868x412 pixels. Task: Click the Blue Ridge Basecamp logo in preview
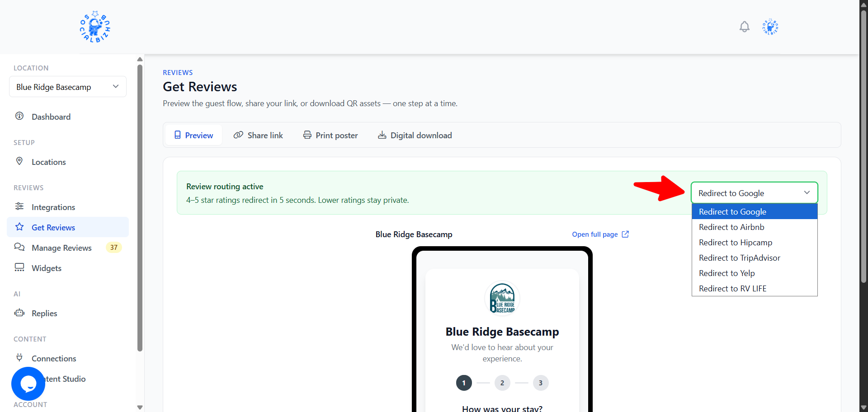(502, 298)
